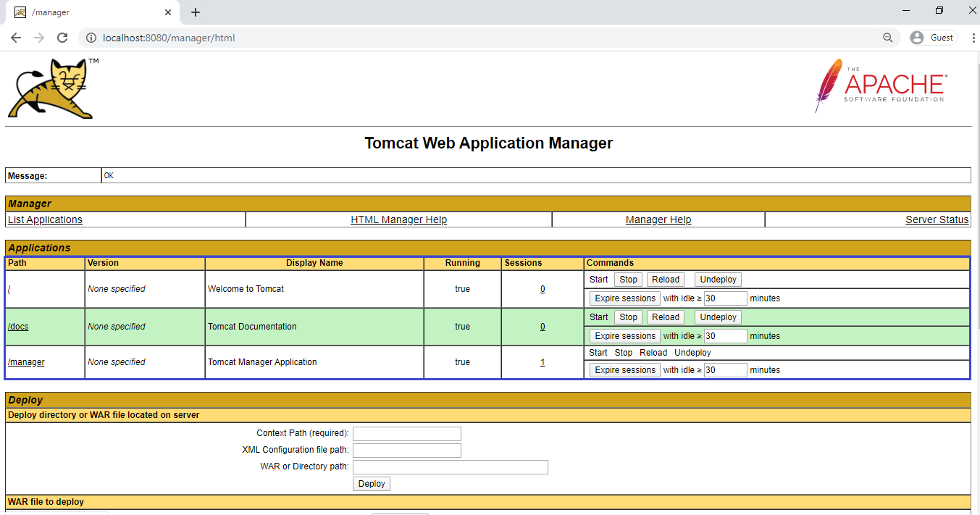Reload the Tomcat Documentation application
The image size is (980, 515).
click(666, 317)
